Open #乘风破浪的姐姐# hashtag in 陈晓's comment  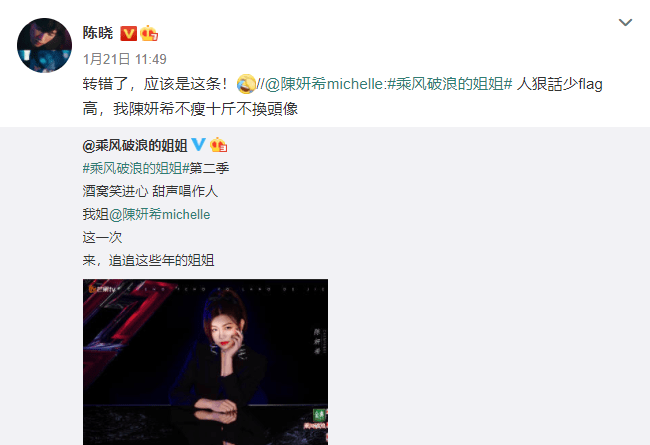450,84
